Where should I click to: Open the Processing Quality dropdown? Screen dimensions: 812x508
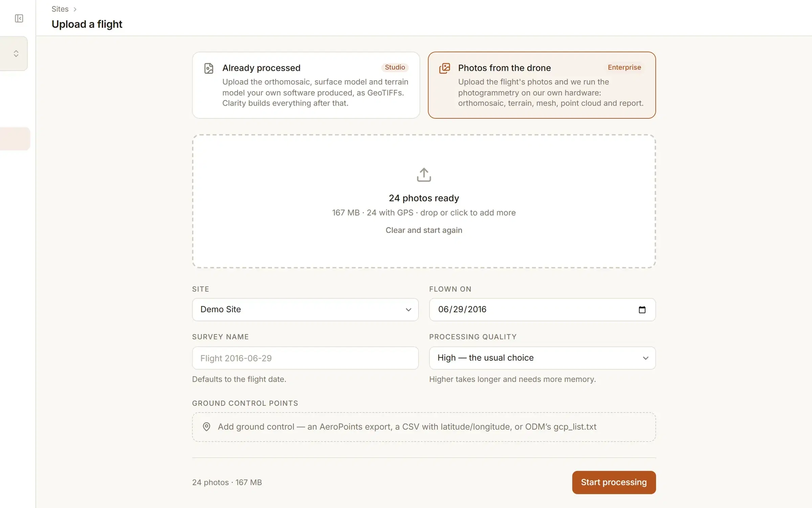click(542, 358)
